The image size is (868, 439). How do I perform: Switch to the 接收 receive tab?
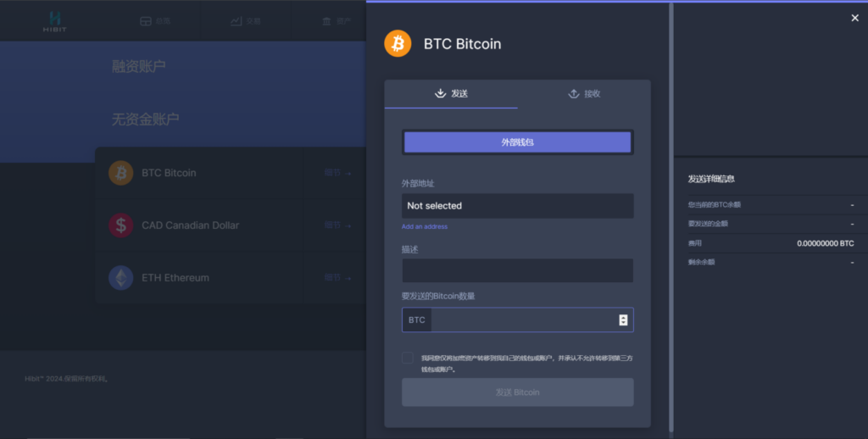pyautogui.click(x=584, y=93)
